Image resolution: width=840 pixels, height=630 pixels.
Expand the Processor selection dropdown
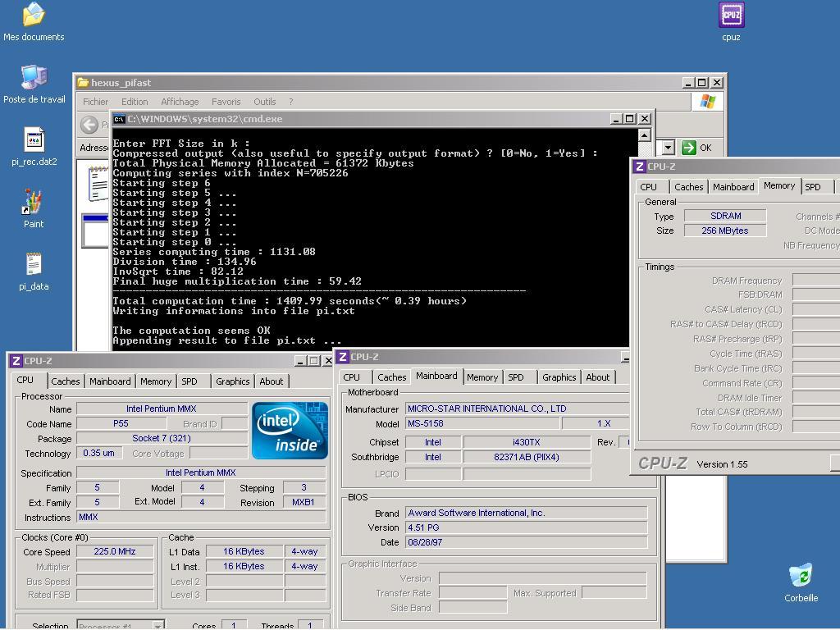coord(158,625)
